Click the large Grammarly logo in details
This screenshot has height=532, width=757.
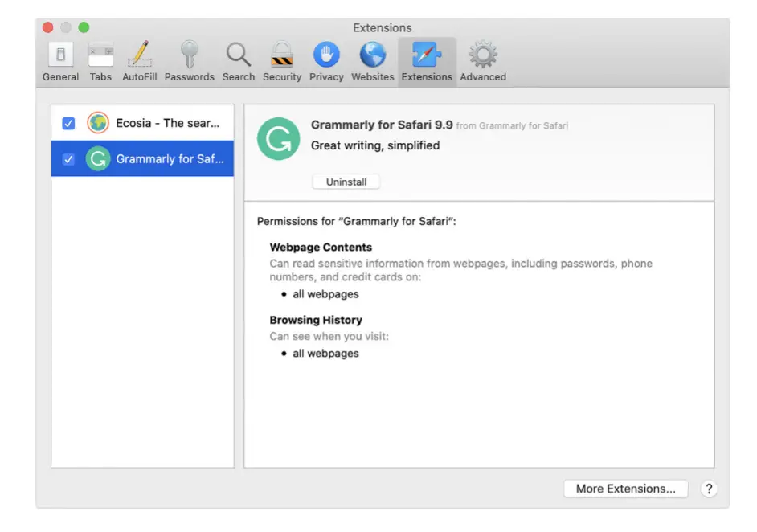[x=279, y=138]
